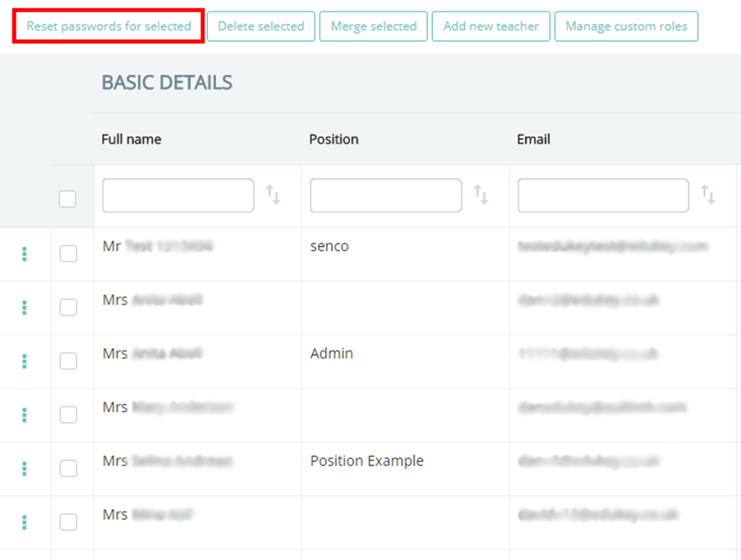741x560 pixels.
Task: Click the Delete selected button
Action: pyautogui.click(x=260, y=26)
